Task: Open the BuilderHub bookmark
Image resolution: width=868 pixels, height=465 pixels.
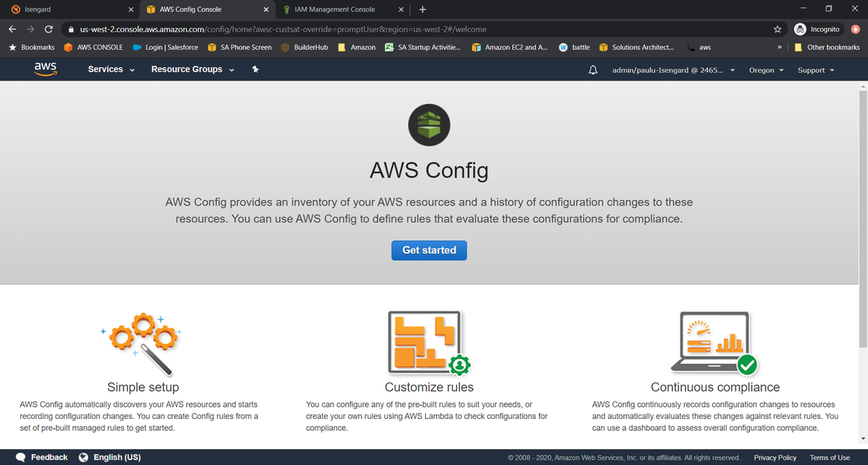Action: [x=304, y=47]
